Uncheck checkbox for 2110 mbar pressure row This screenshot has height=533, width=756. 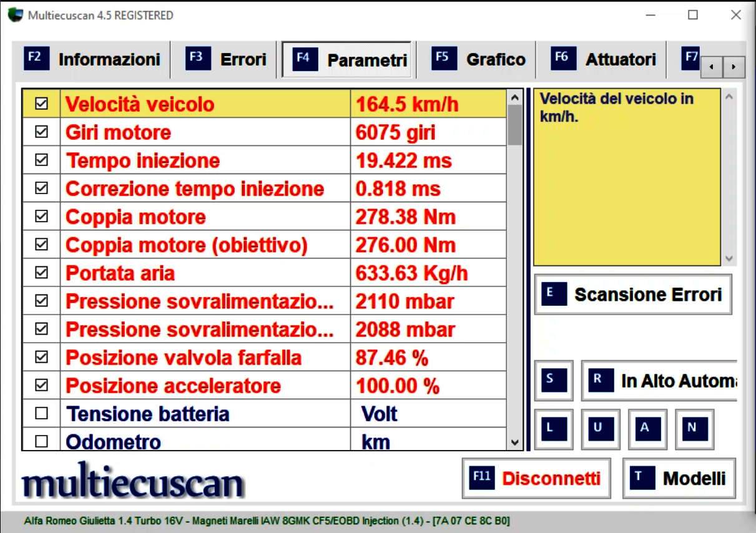coord(41,301)
